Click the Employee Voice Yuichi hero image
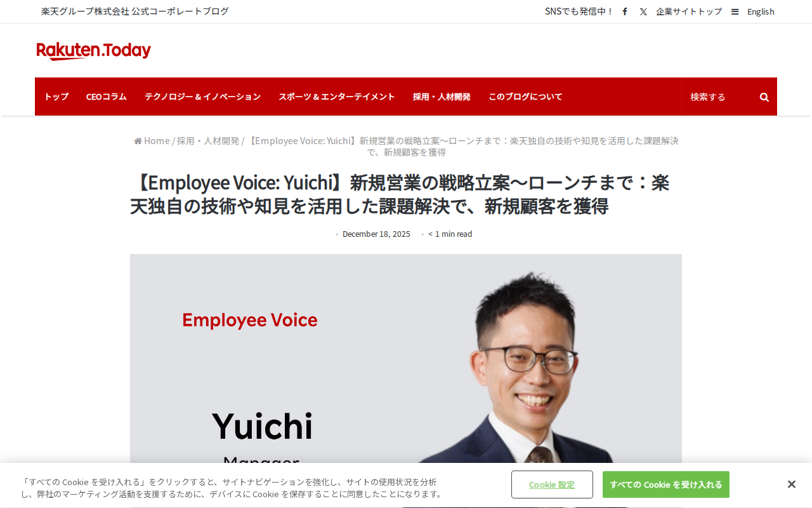The width and height of the screenshot is (812, 508). point(406,359)
